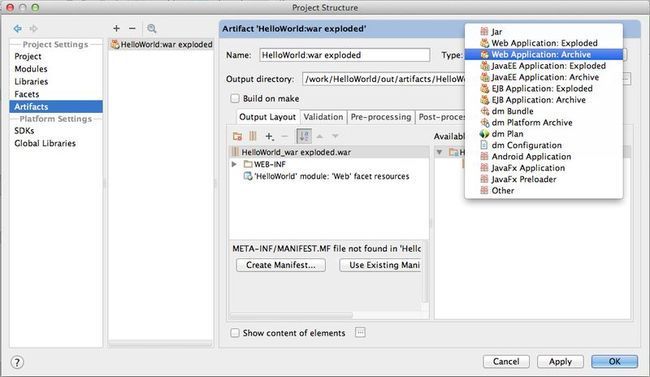Click the Apply button
Screen dimensions: 650x377
pos(560,362)
